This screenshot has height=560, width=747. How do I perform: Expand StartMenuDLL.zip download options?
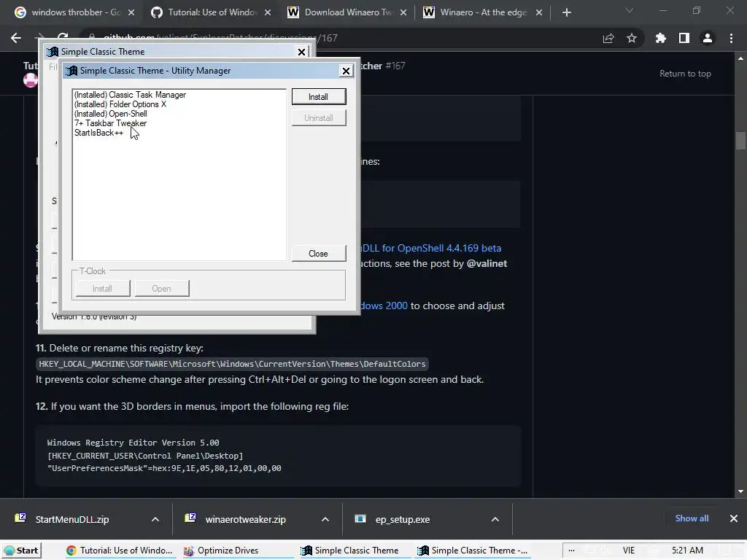tap(155, 519)
